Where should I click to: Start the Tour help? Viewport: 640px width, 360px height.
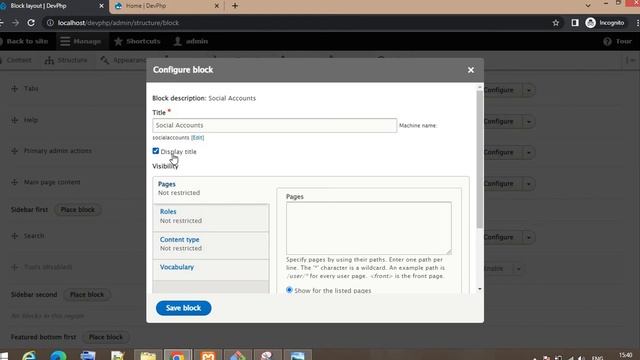618,41
